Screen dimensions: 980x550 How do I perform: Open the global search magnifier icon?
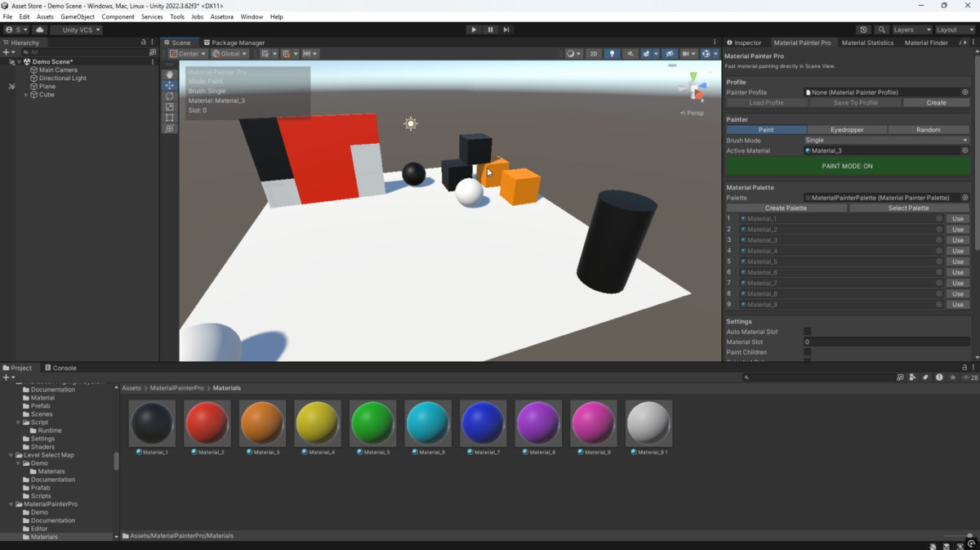(x=882, y=29)
